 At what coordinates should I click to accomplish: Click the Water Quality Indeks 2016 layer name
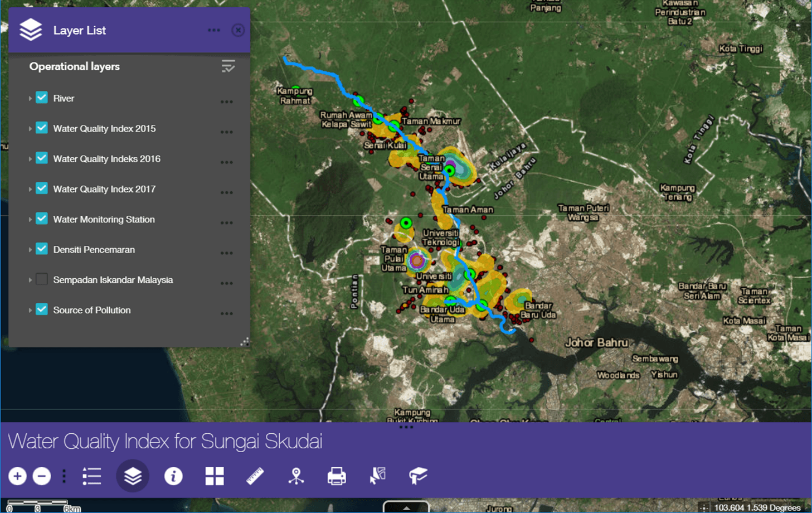[x=106, y=159]
